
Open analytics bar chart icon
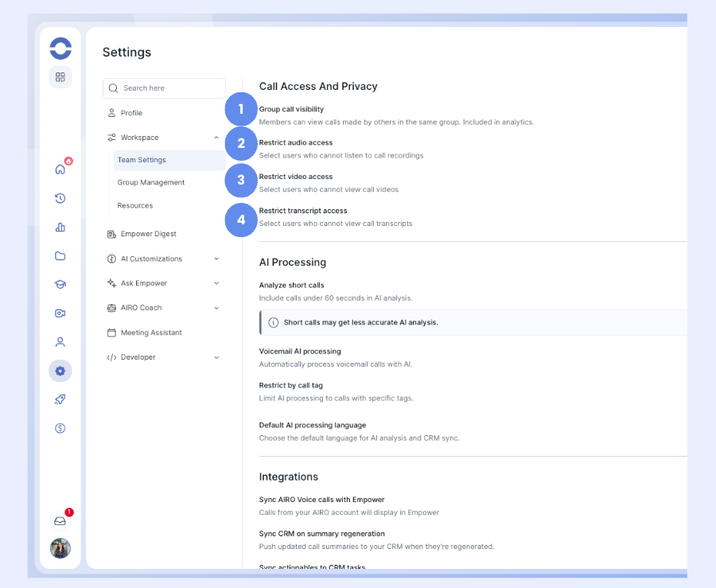point(60,227)
